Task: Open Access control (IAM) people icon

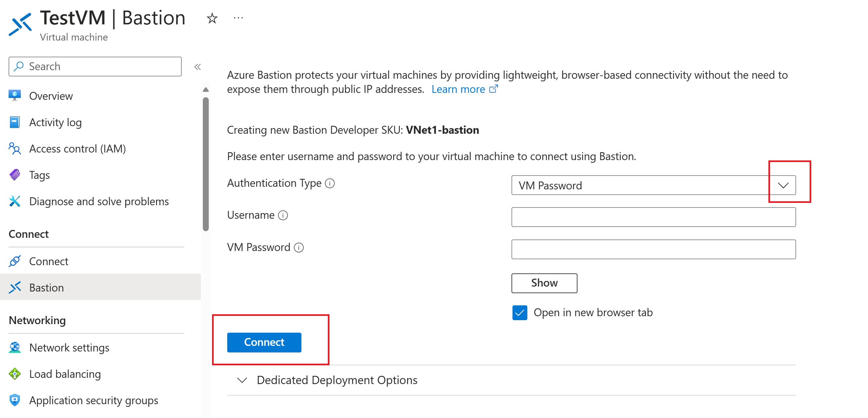Action: (15, 149)
